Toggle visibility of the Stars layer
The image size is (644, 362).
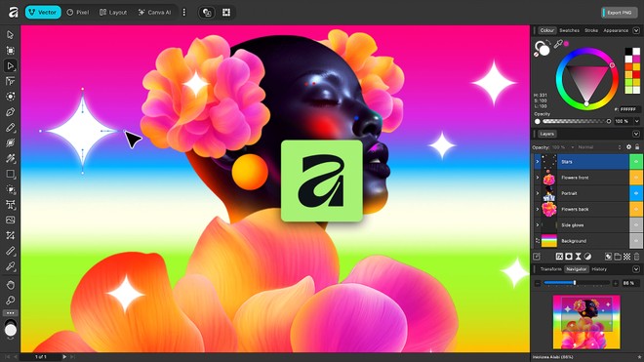pyautogui.click(x=636, y=161)
